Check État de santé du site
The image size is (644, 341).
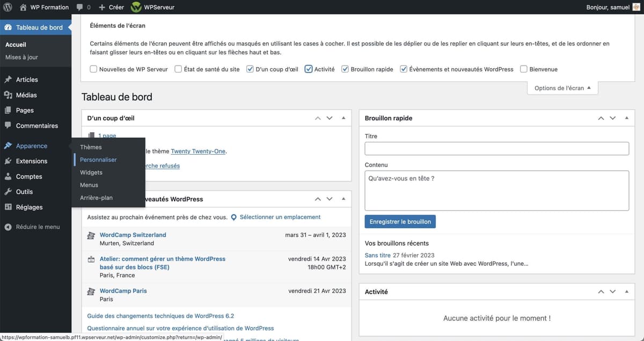(178, 69)
